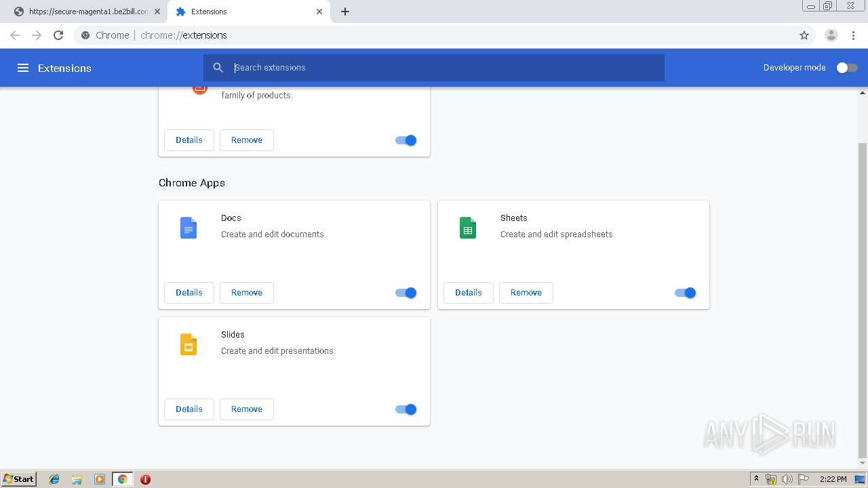The image size is (868, 488).
Task: Reload the extensions page
Action: (x=58, y=35)
